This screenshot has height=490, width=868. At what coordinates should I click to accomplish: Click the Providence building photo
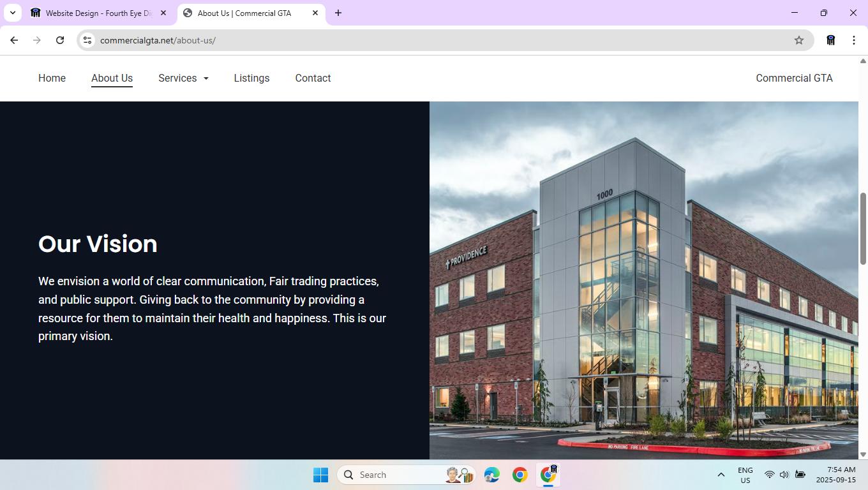pos(644,280)
